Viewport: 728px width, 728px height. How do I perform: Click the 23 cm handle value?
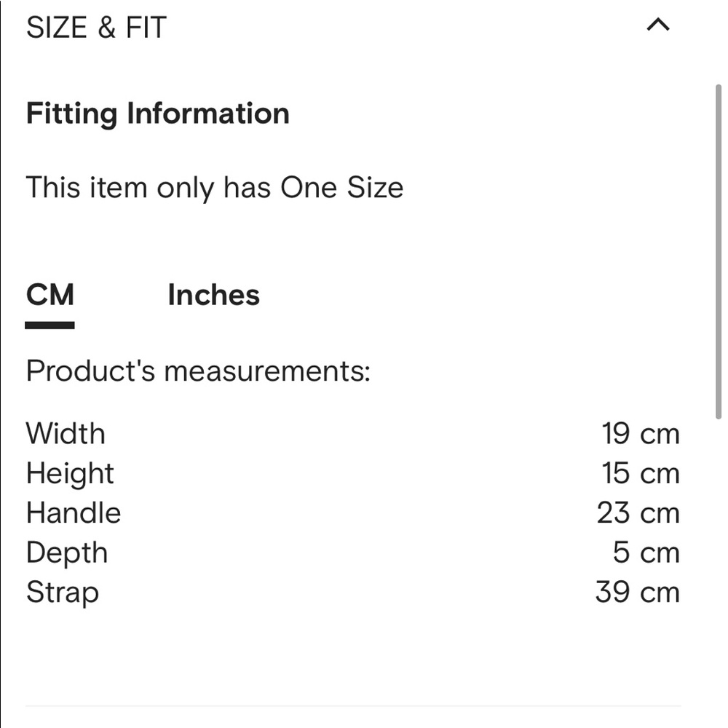638,513
